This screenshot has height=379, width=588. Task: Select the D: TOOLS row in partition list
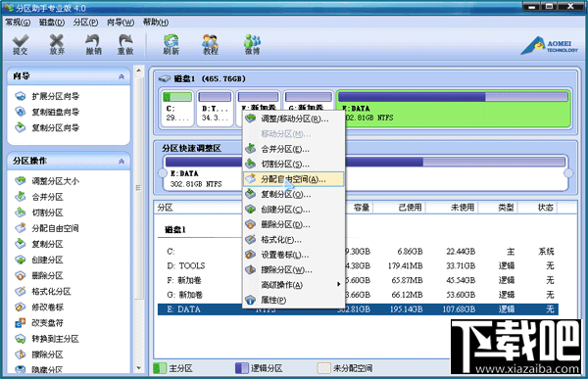pyautogui.click(x=358, y=265)
